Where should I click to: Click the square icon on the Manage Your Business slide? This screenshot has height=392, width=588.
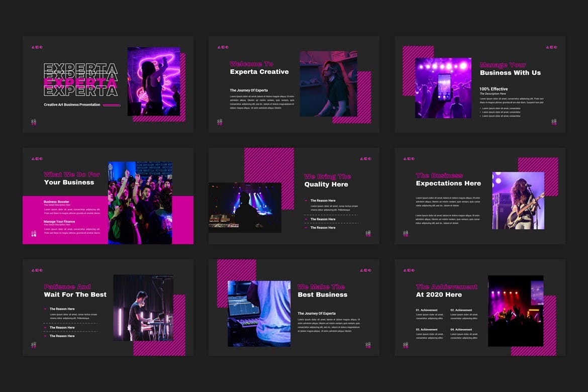(551, 47)
